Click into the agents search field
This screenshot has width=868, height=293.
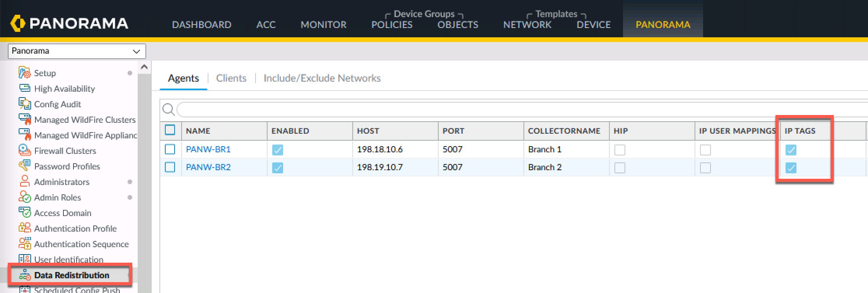tap(506, 110)
